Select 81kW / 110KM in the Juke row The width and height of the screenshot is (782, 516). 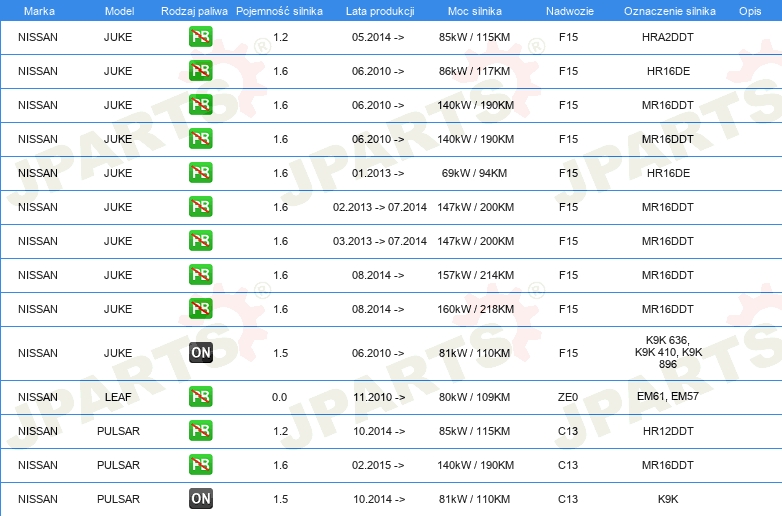[474, 353]
